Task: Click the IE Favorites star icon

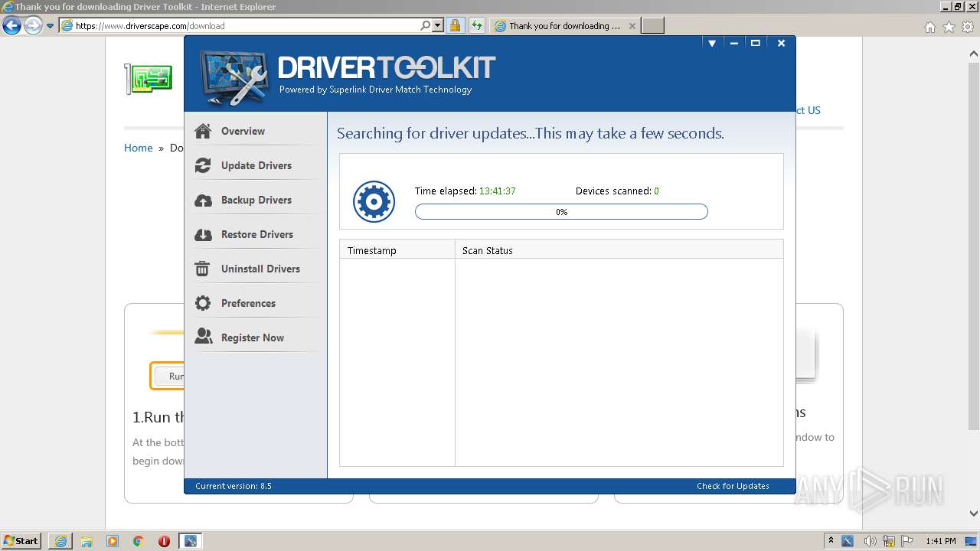Action: [949, 27]
